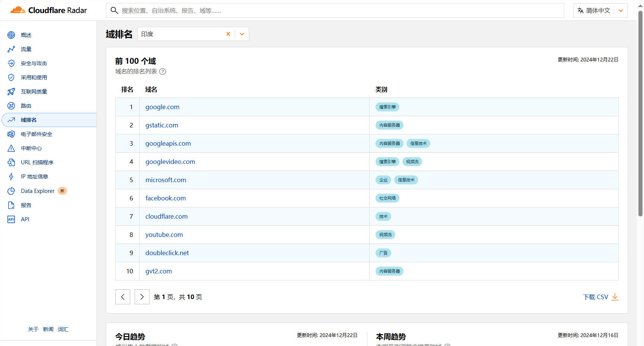Open 安全与攻击 in the sidebar
The image size is (644, 346).
pos(34,63)
